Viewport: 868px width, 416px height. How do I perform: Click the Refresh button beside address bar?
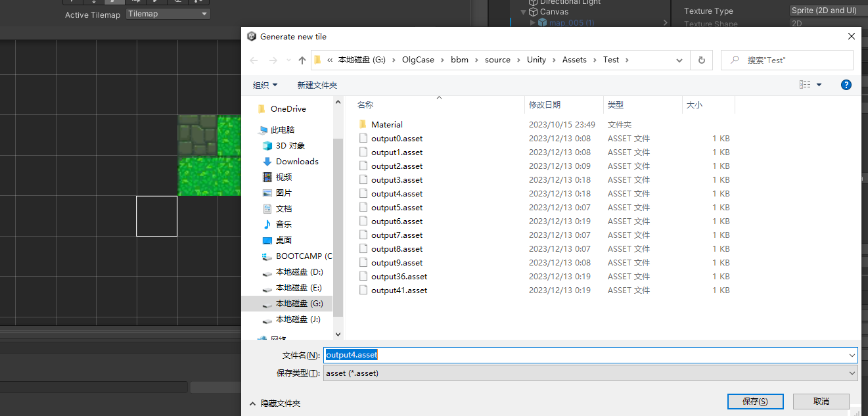(x=702, y=60)
